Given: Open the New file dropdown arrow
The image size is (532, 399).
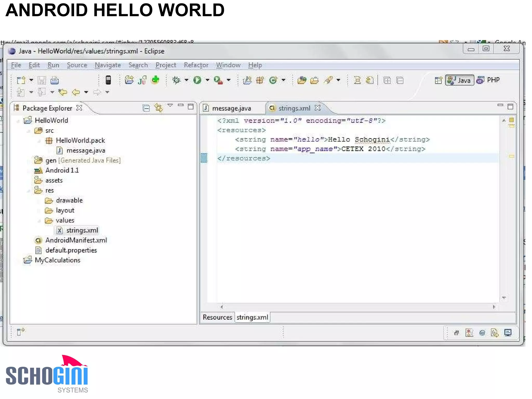Looking at the screenshot, I should tap(31, 80).
